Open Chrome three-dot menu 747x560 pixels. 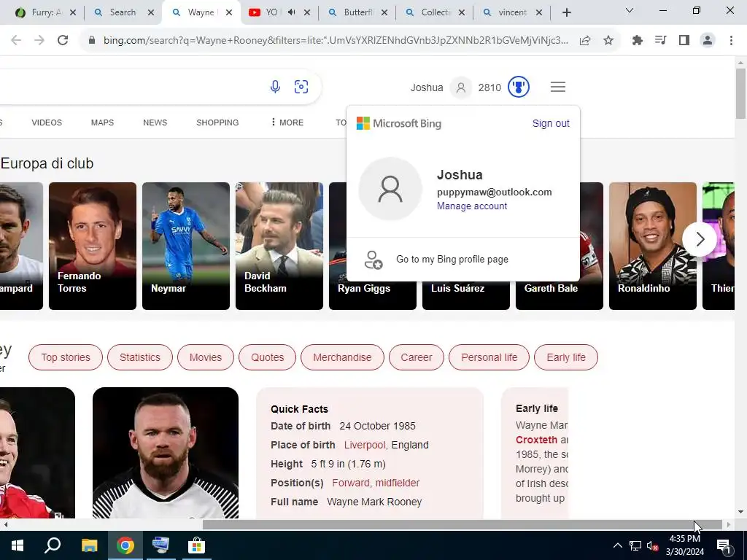pyautogui.click(x=731, y=40)
